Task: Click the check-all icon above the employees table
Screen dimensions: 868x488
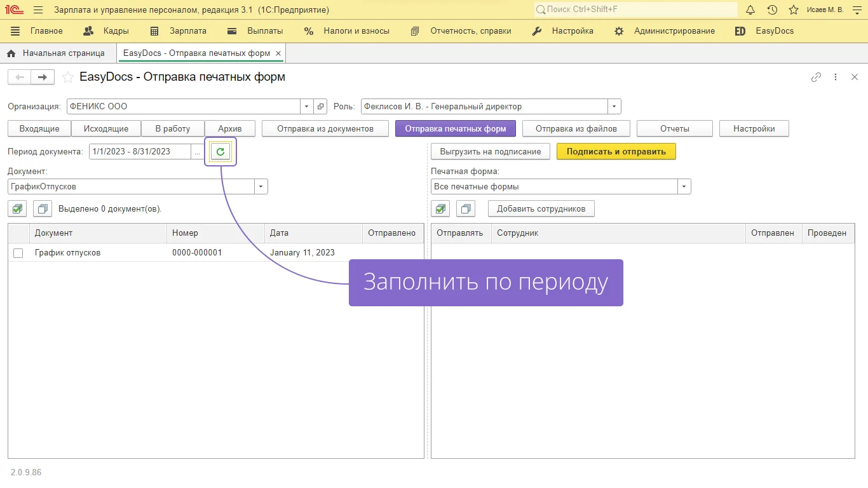Action: click(440, 208)
